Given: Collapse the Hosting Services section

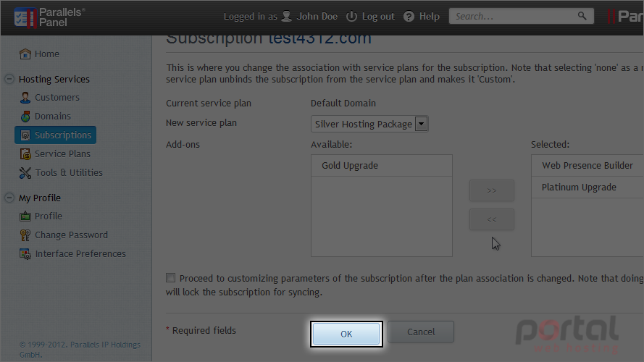Looking at the screenshot, I should click(x=9, y=79).
